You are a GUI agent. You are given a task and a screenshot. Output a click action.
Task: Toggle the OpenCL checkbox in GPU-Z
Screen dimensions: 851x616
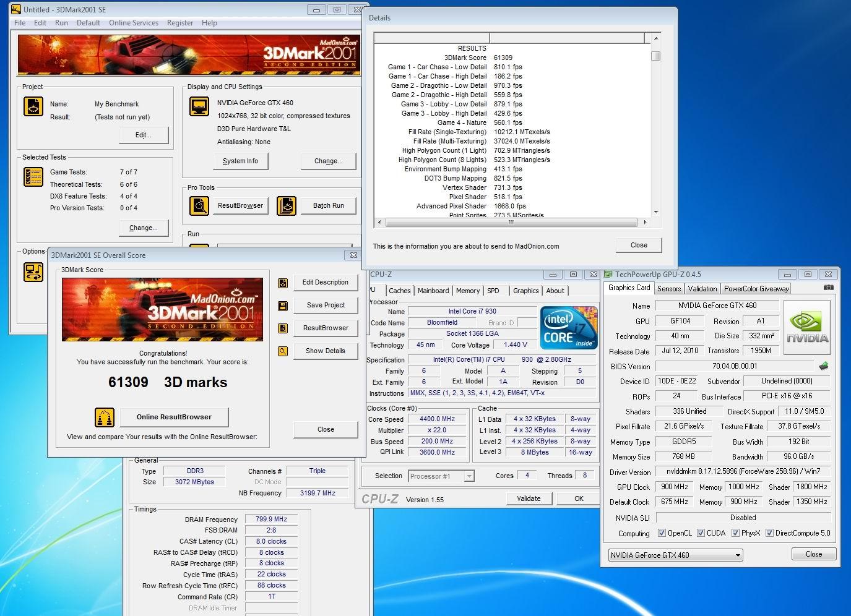coord(662,533)
